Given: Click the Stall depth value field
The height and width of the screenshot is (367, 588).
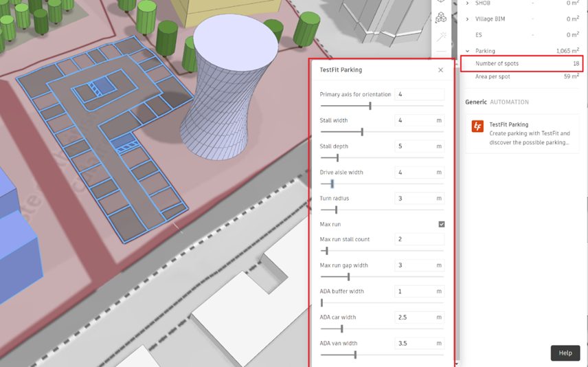Looking at the screenshot, I should point(419,146).
